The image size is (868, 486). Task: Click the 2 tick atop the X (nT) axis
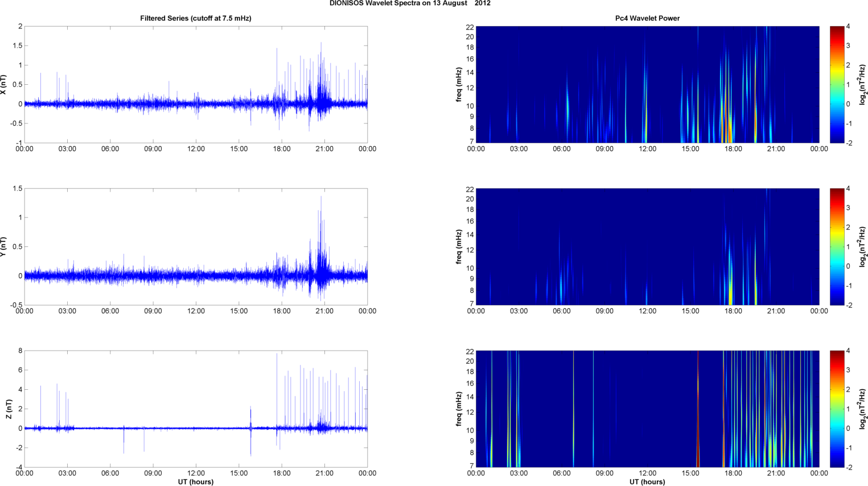coord(20,27)
